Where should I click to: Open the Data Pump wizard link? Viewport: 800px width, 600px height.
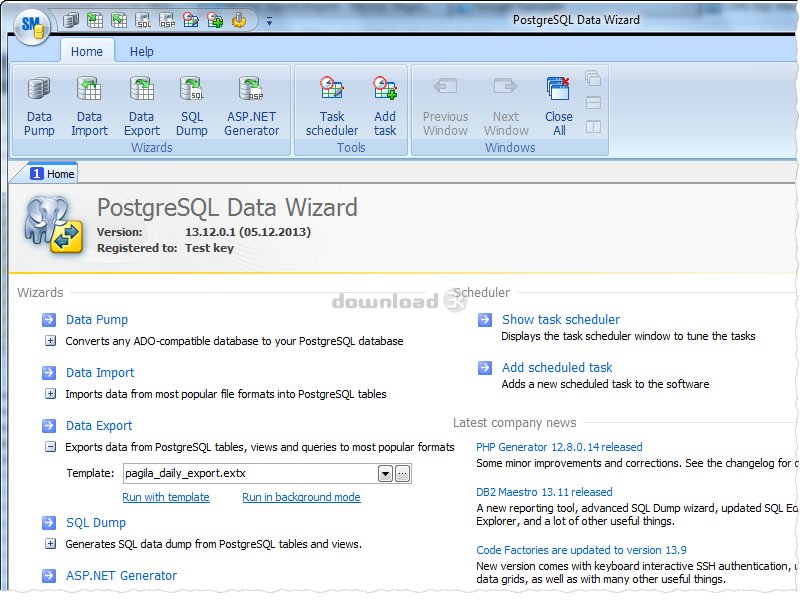coord(96,320)
